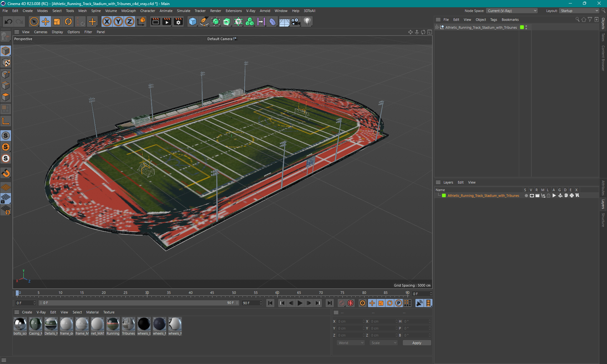Toggle layer Solo dot
Screen dimensions: 607x364
point(526,196)
